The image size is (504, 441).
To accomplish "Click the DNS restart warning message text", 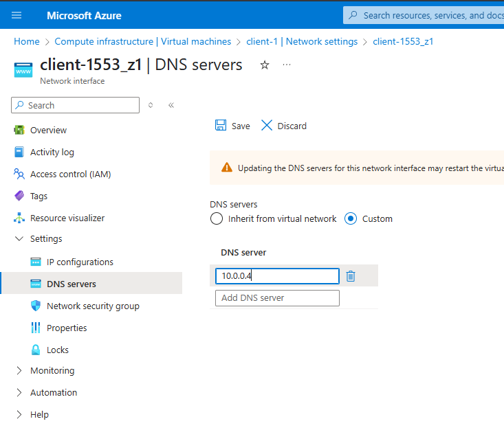I will (x=371, y=168).
